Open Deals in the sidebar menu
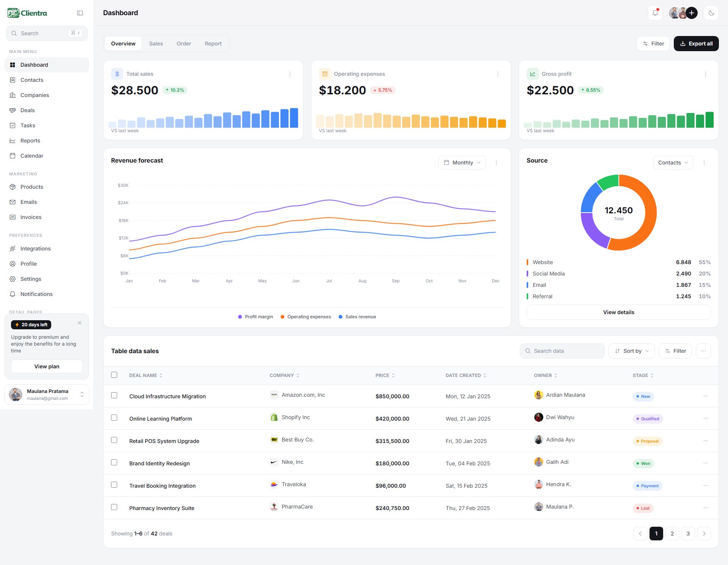 47,110
